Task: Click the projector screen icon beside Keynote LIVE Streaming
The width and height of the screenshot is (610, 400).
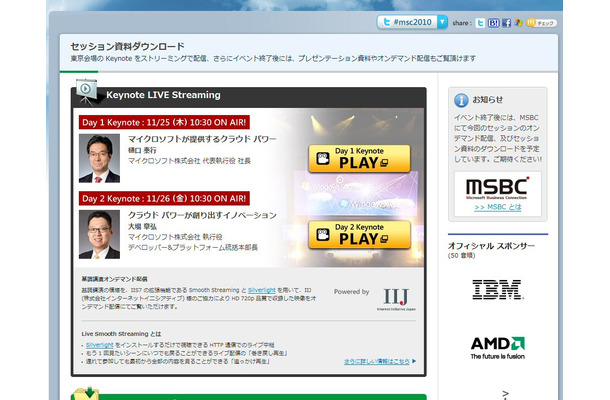Action: (x=87, y=92)
